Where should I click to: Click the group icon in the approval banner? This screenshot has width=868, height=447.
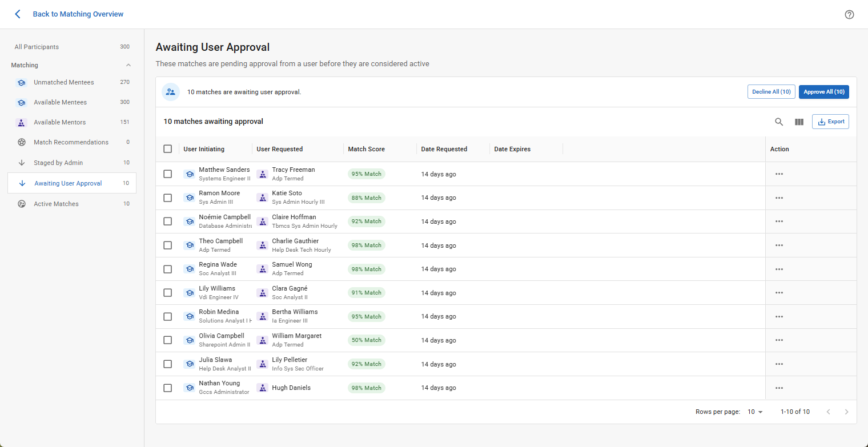(171, 92)
